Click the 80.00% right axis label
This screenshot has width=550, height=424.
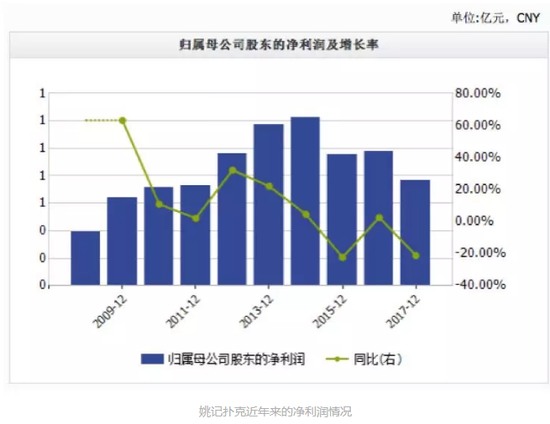point(478,93)
